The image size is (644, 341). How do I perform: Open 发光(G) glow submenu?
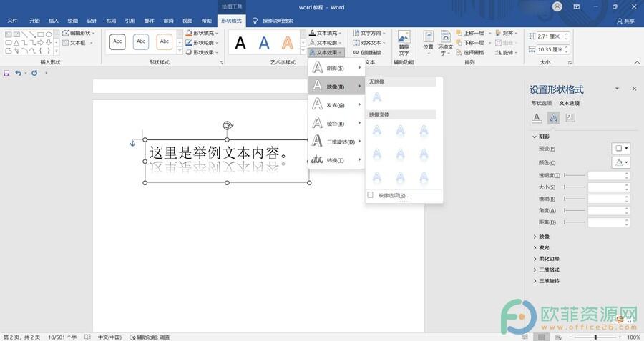(336, 104)
